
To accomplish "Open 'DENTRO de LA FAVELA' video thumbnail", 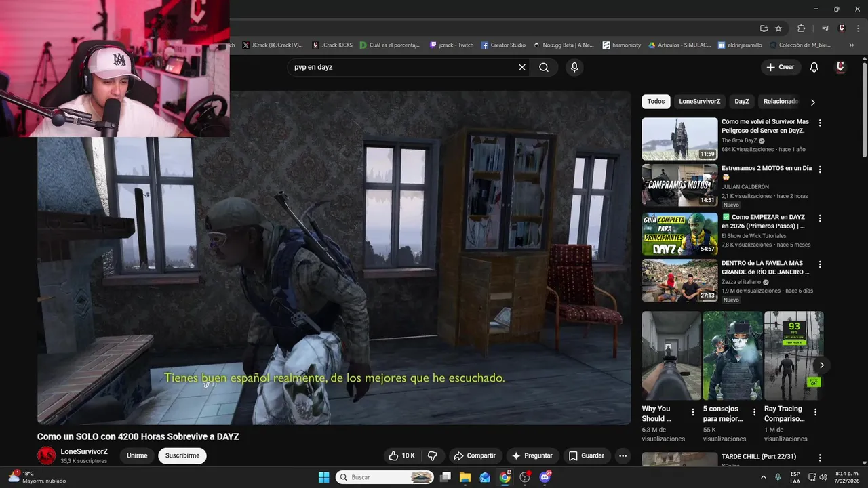I will point(679,281).
